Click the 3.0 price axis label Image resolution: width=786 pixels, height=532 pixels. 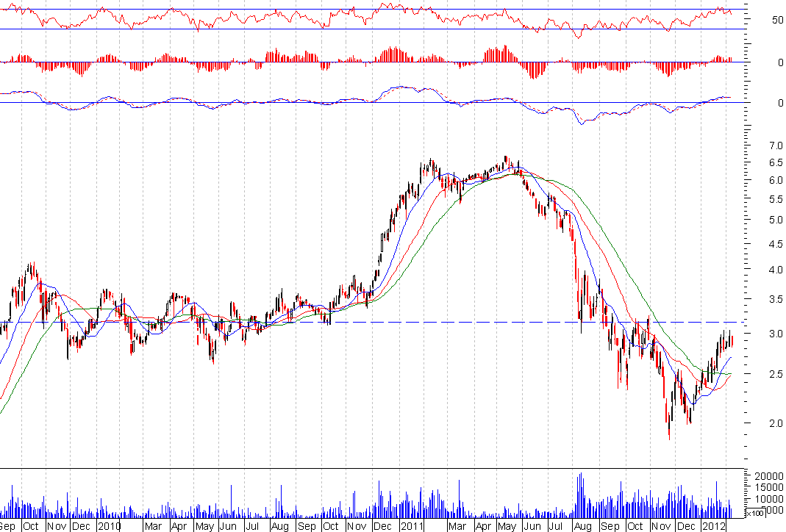click(x=776, y=334)
